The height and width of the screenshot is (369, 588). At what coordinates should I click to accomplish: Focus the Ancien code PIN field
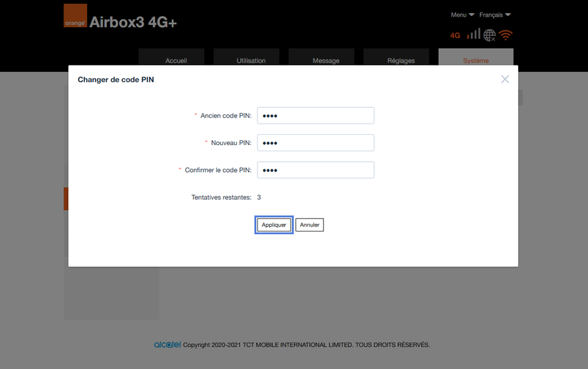coord(315,115)
